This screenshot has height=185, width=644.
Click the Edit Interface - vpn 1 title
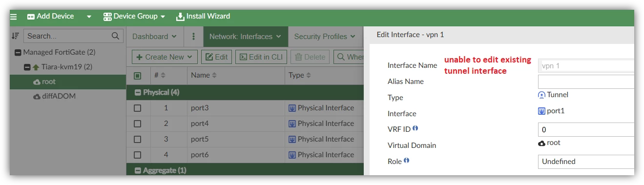(410, 35)
